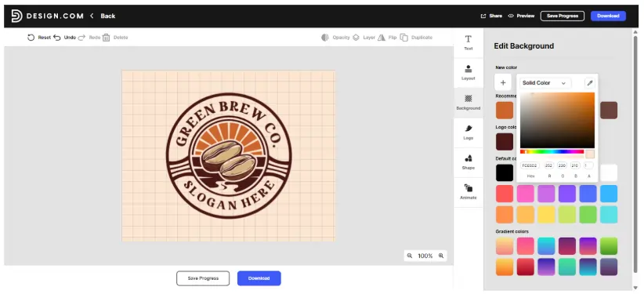
Task: Select the dark maroon logo color swatch
Action: click(x=505, y=141)
